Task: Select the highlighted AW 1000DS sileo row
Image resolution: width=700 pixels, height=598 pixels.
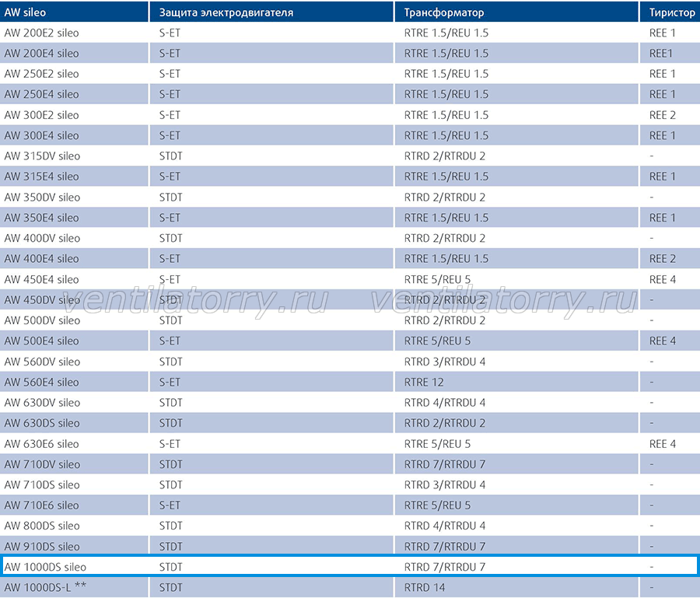Action: (350, 566)
